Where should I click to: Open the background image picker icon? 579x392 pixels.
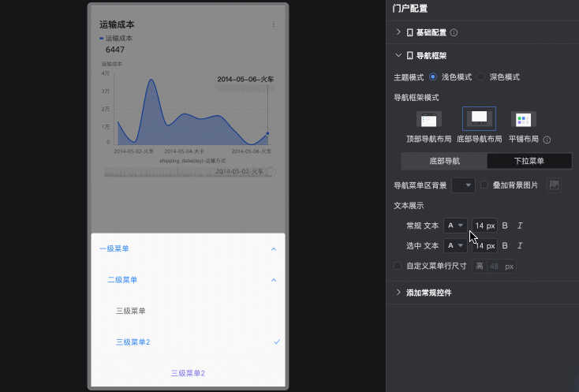(x=555, y=185)
